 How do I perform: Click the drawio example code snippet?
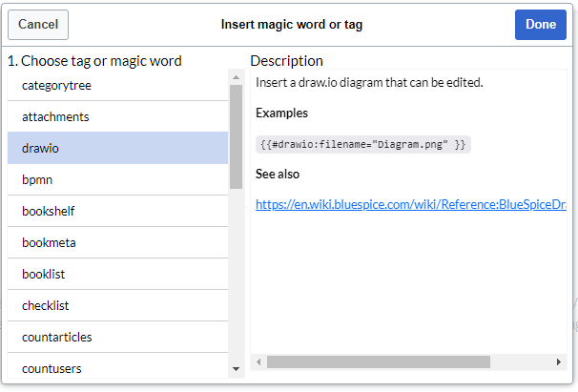tap(363, 144)
